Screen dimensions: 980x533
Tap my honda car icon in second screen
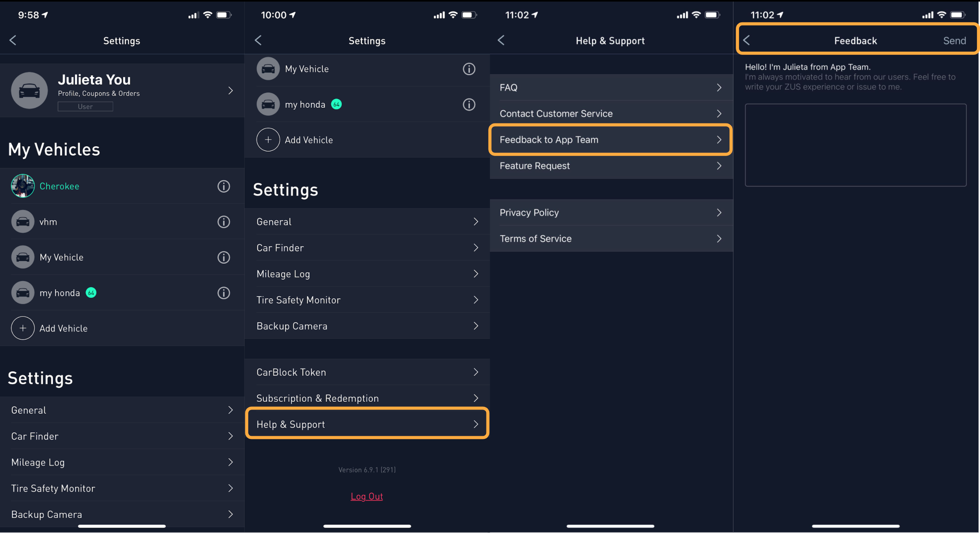[268, 105]
